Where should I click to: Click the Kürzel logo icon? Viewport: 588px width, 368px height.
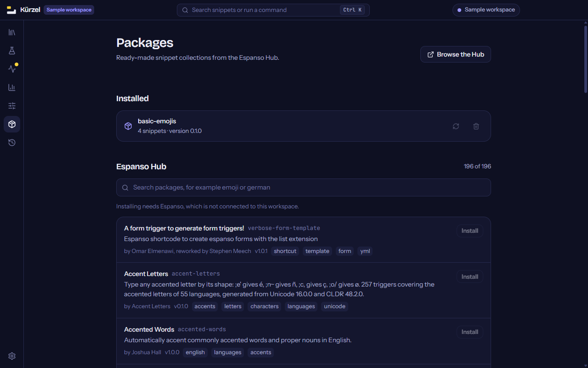[11, 10]
